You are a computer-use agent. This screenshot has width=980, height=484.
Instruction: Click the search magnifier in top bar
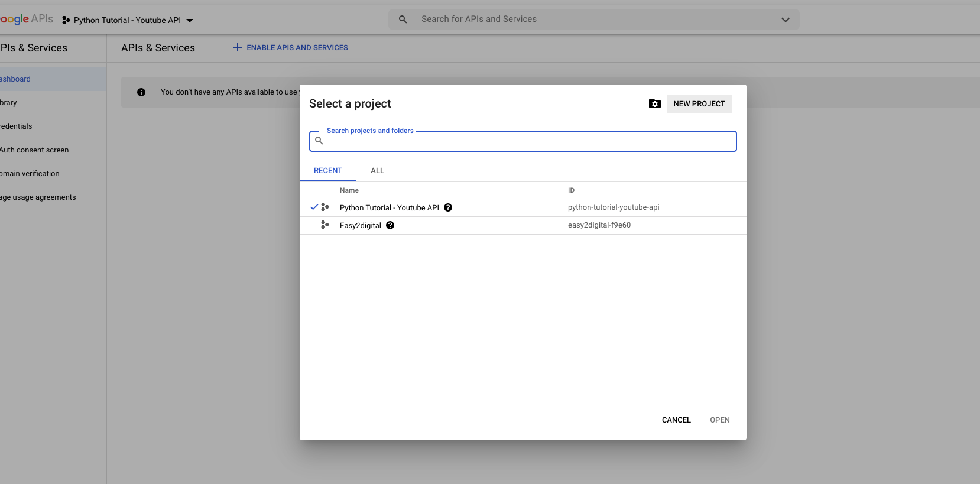403,20
